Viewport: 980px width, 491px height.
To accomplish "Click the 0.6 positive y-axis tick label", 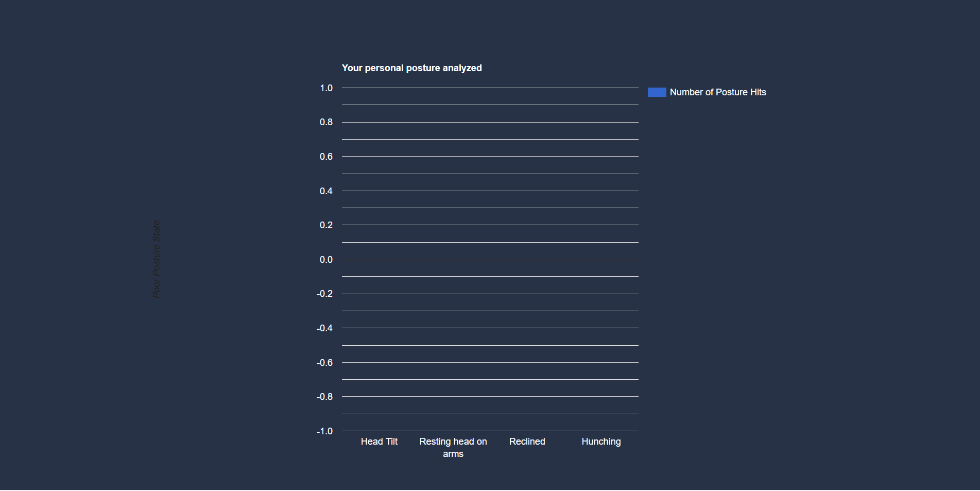I will (326, 157).
